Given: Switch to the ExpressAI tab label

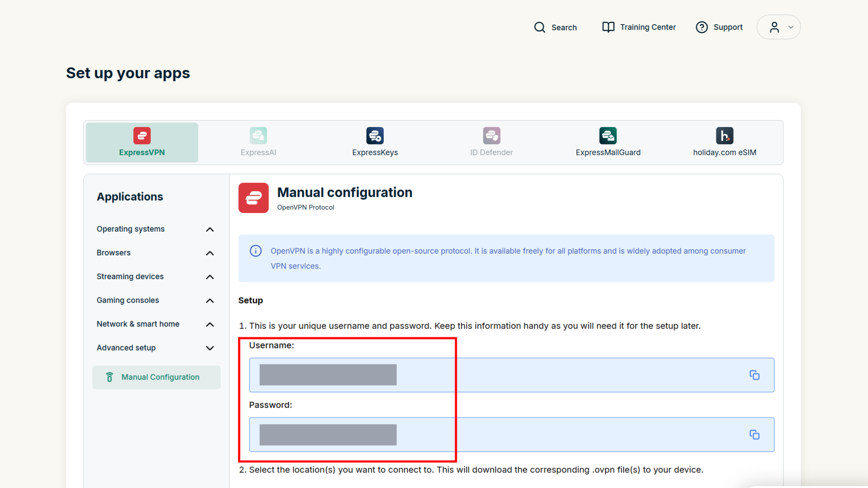Looking at the screenshot, I should click(x=258, y=153).
